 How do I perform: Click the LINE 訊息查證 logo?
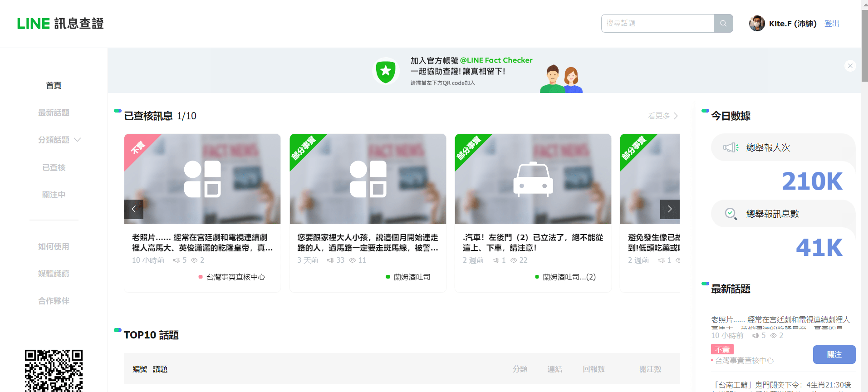click(x=60, y=24)
